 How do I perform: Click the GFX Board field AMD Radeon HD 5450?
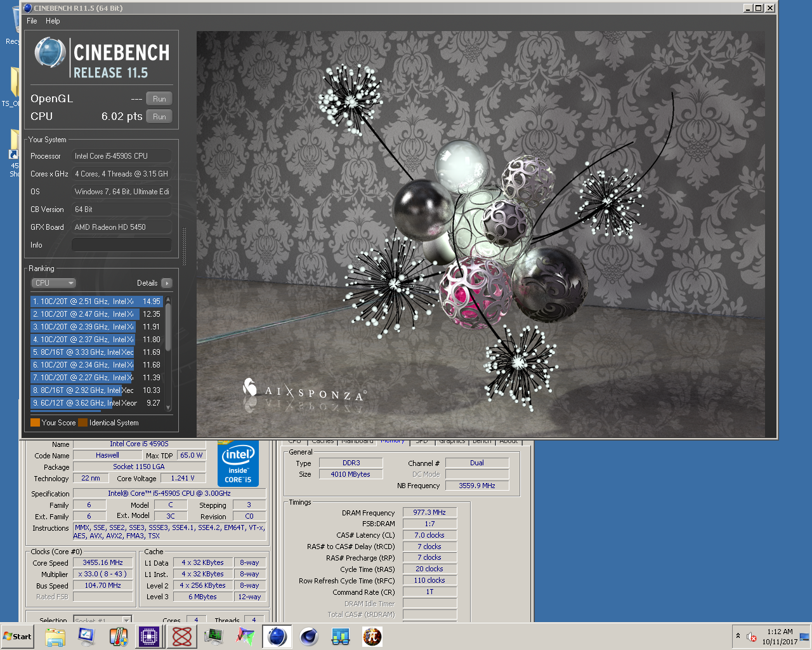coord(121,227)
